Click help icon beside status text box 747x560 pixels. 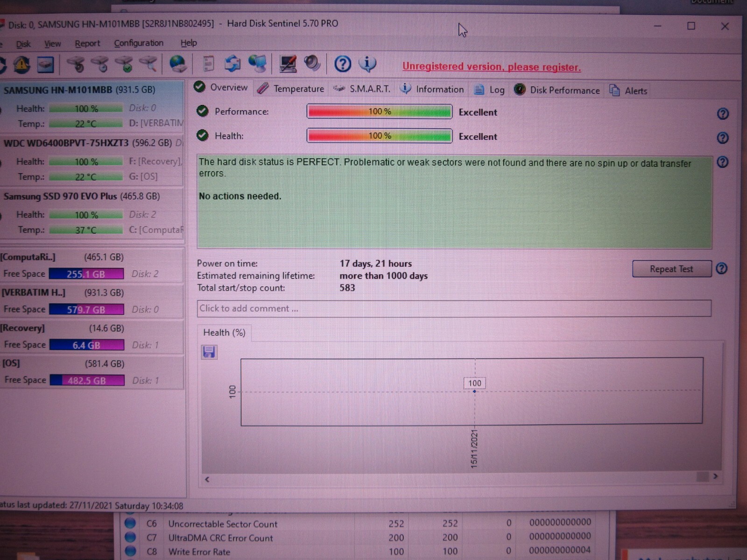click(723, 162)
